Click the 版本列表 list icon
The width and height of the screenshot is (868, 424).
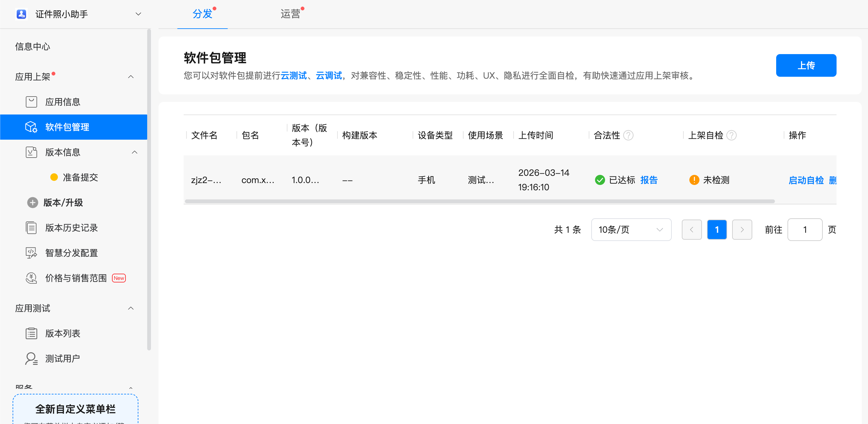tap(31, 333)
